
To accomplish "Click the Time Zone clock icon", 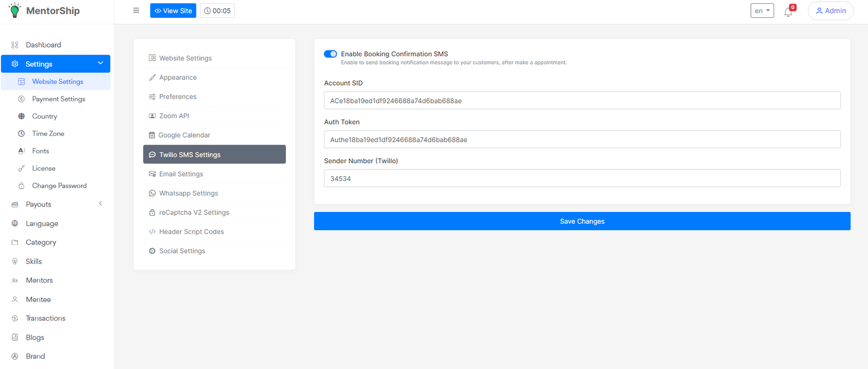I will 21,134.
